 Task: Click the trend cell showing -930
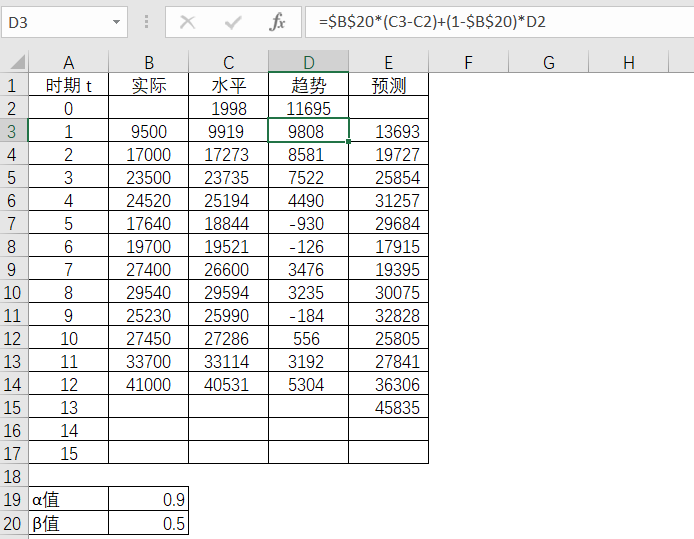pos(308,223)
